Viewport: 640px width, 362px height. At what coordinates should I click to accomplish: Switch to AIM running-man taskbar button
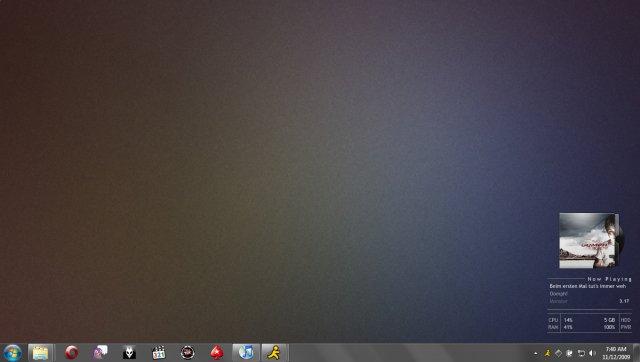point(274,353)
